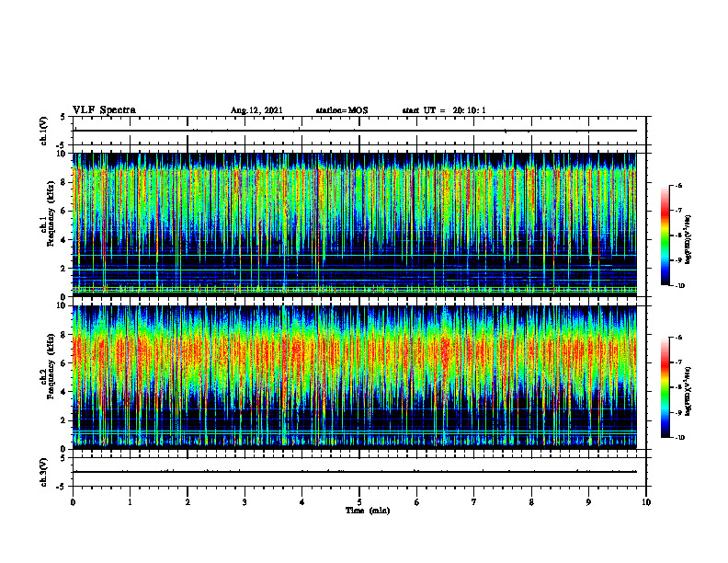Screen dimensions: 728x563
Task: Click the '-10' label on ch.1 colorbar
Action: (679, 286)
